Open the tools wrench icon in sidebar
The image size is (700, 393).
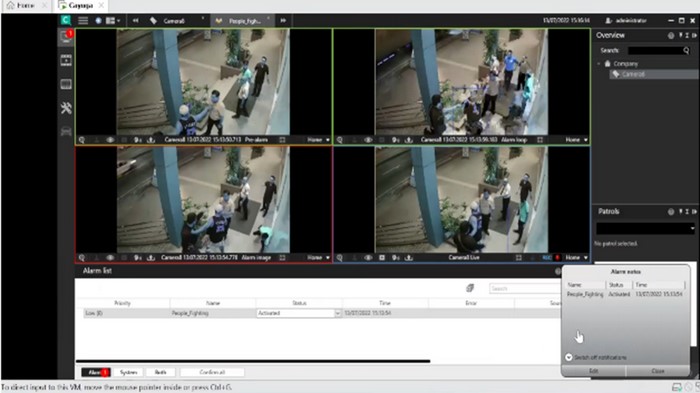click(66, 108)
